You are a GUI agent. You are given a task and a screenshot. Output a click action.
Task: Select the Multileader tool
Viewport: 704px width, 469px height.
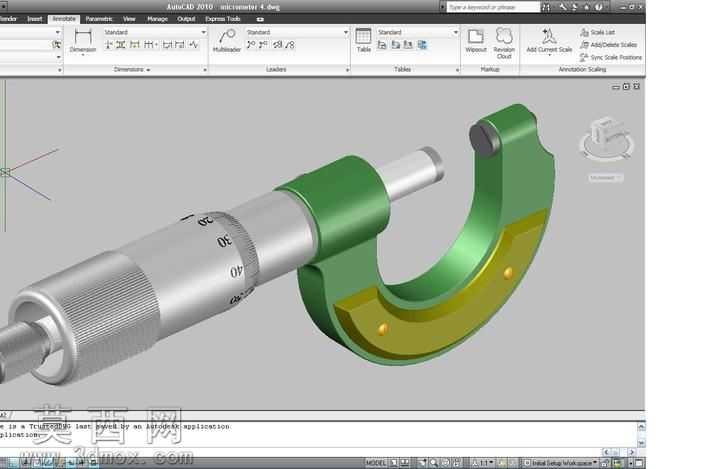tap(227, 41)
